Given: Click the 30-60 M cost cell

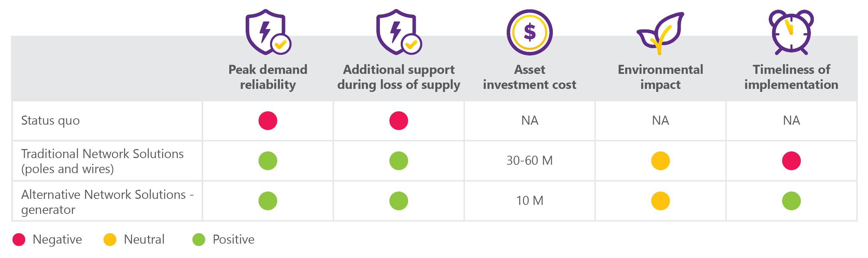Looking at the screenshot, I should (x=529, y=161).
